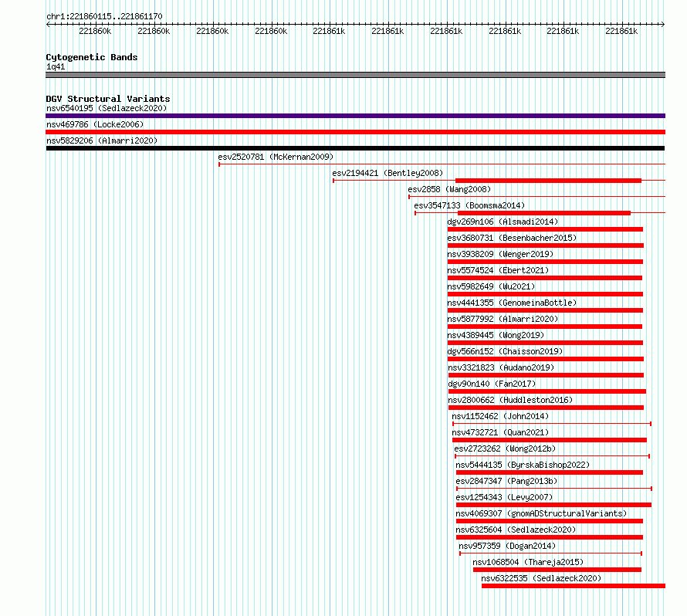The image size is (687, 616).
Task: Select nsv5982649 (Wu2021) variant
Action: [x=491, y=286]
